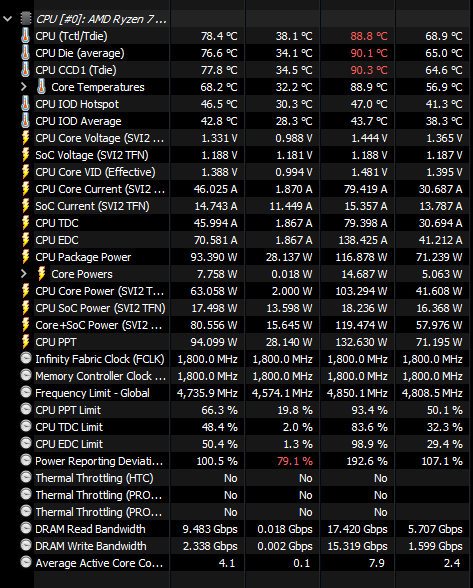Image resolution: width=473 pixels, height=588 pixels.
Task: Click the 1.599 Gbps DRAM Write average
Action: click(x=435, y=546)
